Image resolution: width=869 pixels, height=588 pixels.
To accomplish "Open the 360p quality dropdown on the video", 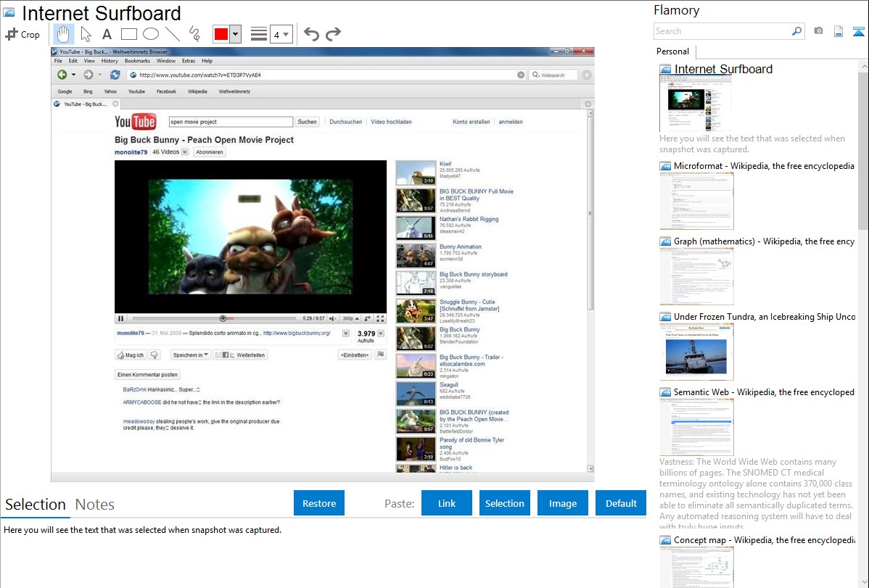I will (350, 319).
